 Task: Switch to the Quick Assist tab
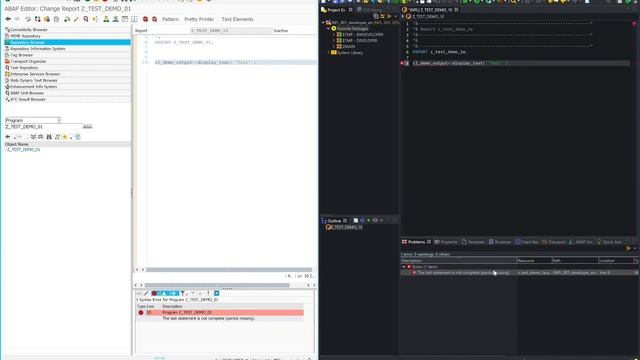(609, 242)
